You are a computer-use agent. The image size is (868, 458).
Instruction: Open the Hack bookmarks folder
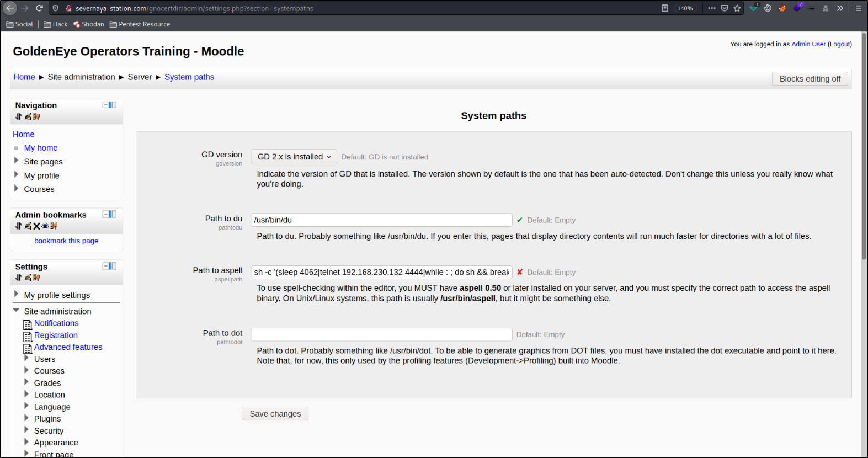coord(56,24)
